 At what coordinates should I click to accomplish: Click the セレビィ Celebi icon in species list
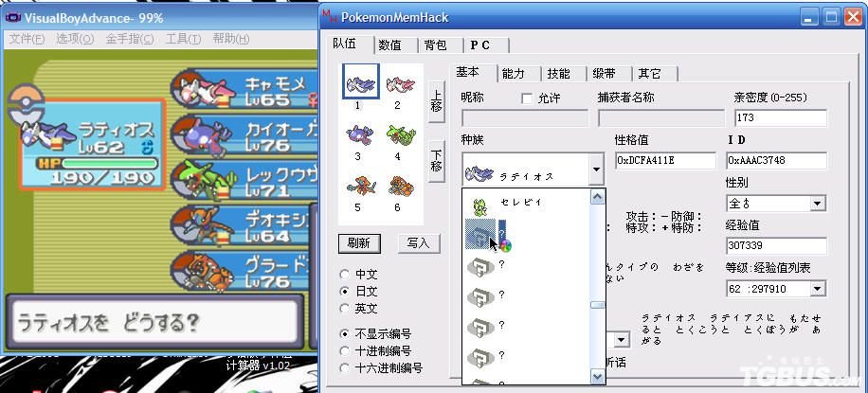pyautogui.click(x=480, y=205)
